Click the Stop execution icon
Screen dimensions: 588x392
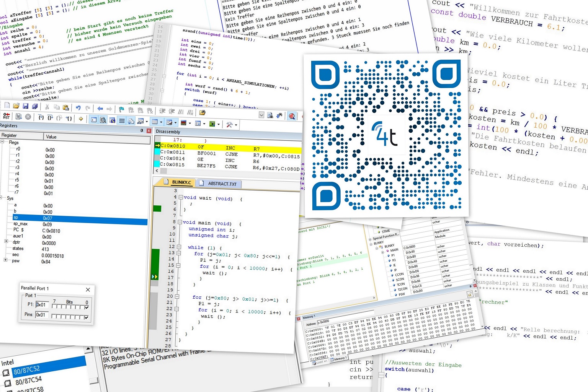click(x=28, y=117)
